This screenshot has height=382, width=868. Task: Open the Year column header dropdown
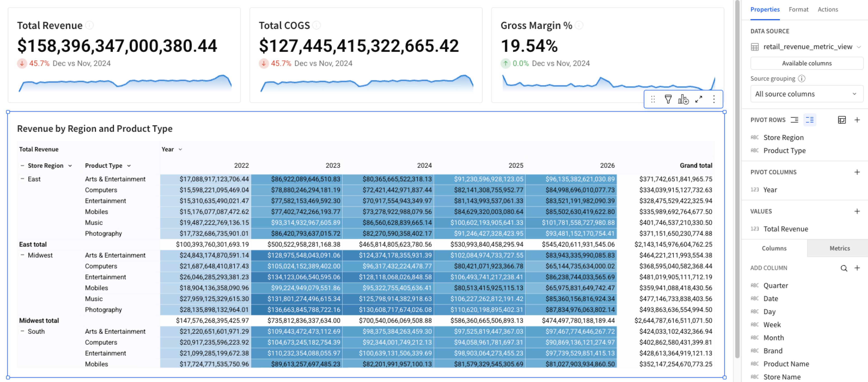(180, 149)
